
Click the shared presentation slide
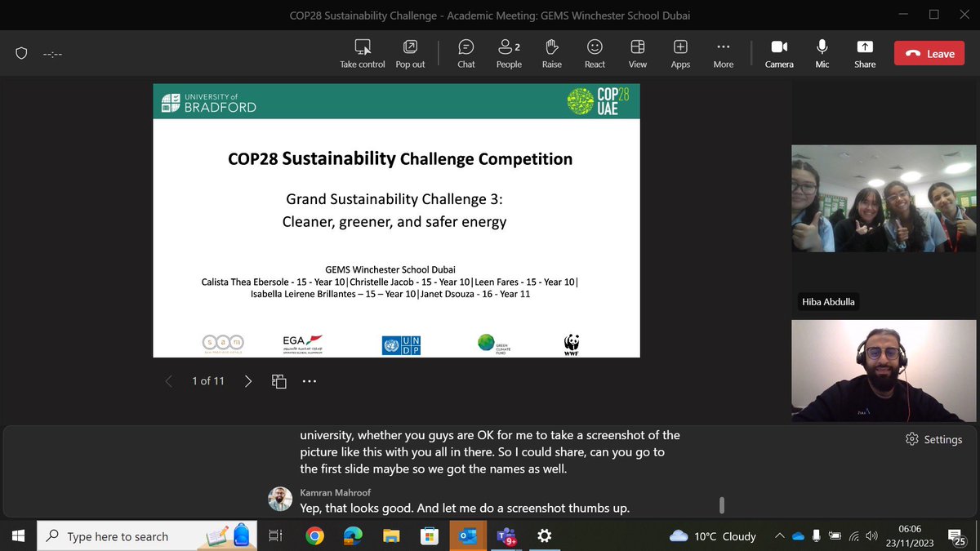pos(396,220)
